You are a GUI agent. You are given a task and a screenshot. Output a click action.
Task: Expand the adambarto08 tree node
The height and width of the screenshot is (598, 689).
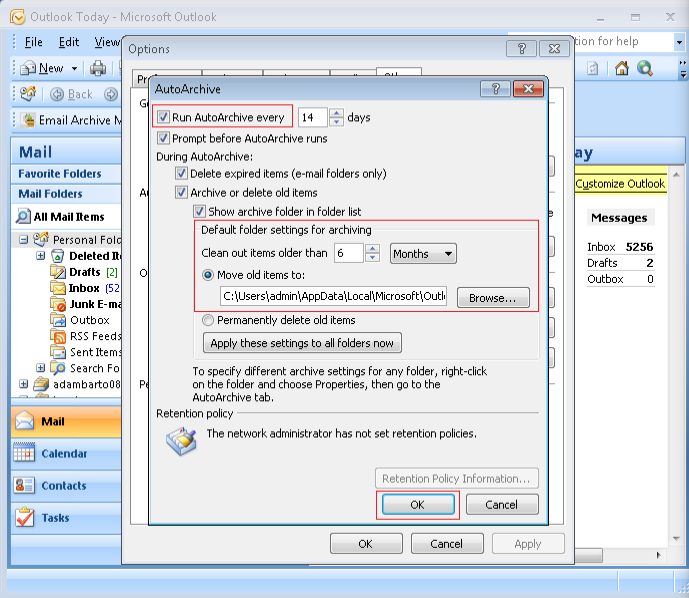24,384
